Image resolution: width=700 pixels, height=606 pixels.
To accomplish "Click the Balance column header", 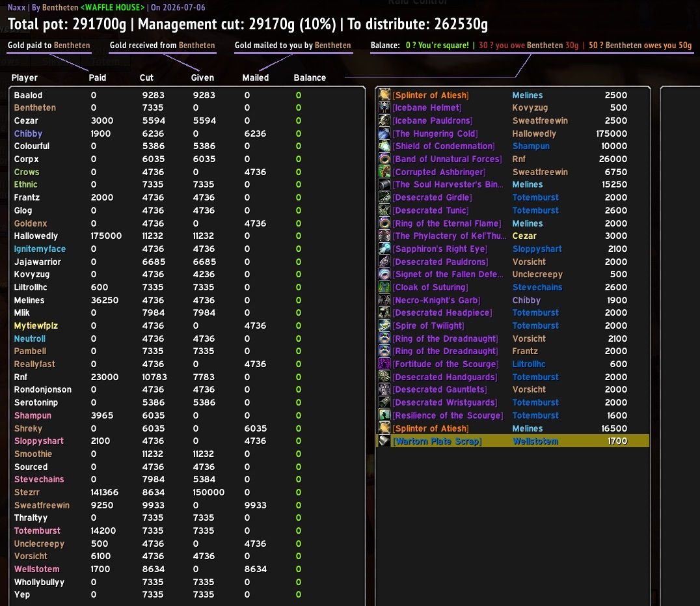I will pyautogui.click(x=310, y=77).
